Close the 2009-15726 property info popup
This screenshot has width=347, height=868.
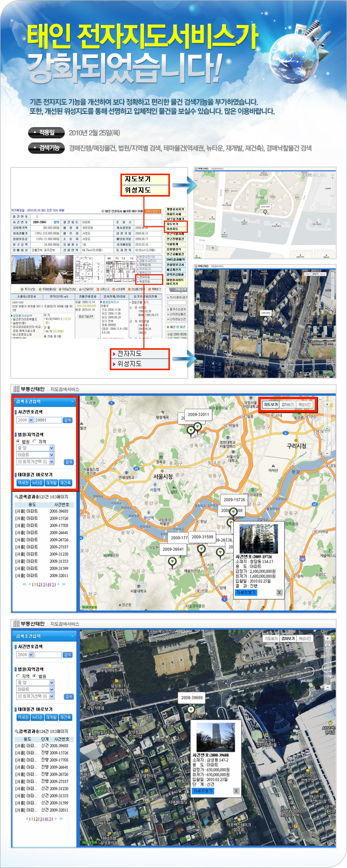click(279, 592)
